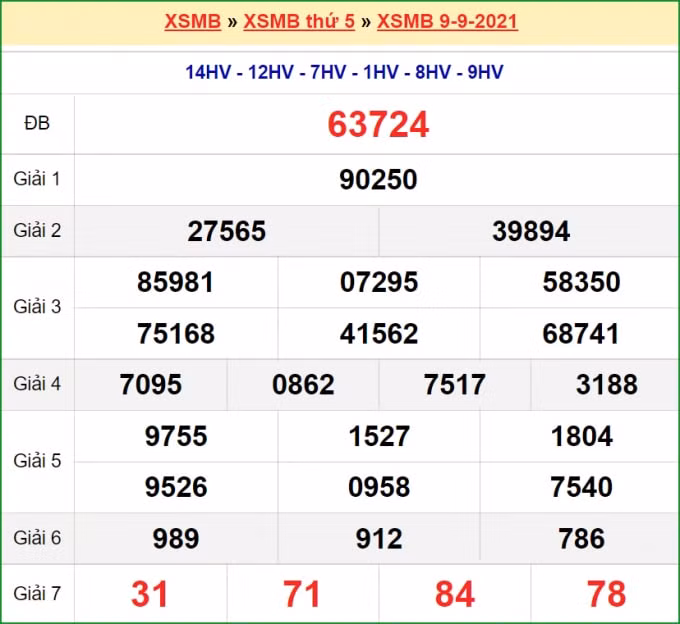Image resolution: width=680 pixels, height=624 pixels.
Task: Click the Giải 4 label
Action: click(x=37, y=384)
